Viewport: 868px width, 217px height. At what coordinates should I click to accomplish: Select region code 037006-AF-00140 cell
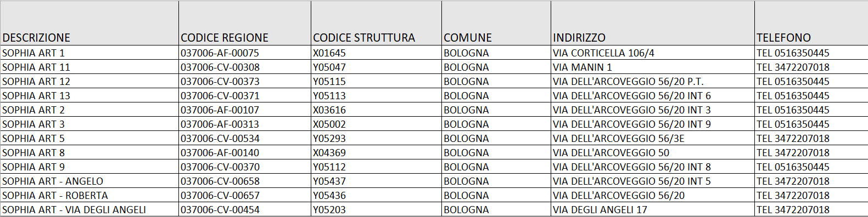[x=245, y=152]
